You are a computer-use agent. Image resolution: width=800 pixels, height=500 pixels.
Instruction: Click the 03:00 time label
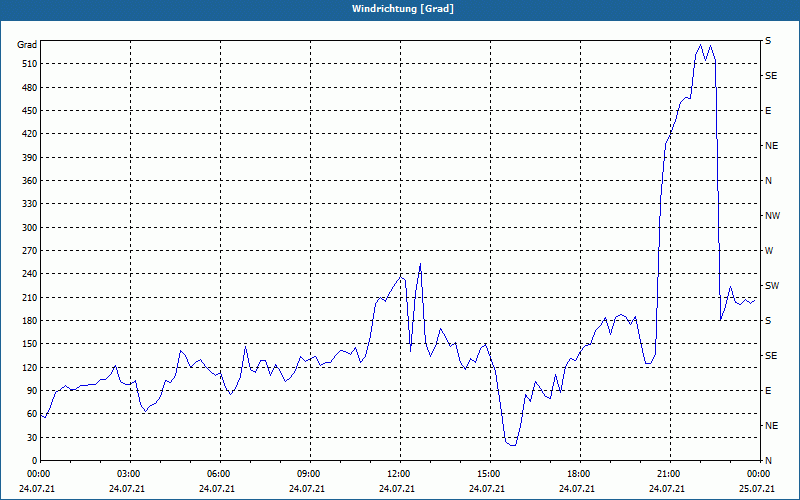[x=127, y=474]
